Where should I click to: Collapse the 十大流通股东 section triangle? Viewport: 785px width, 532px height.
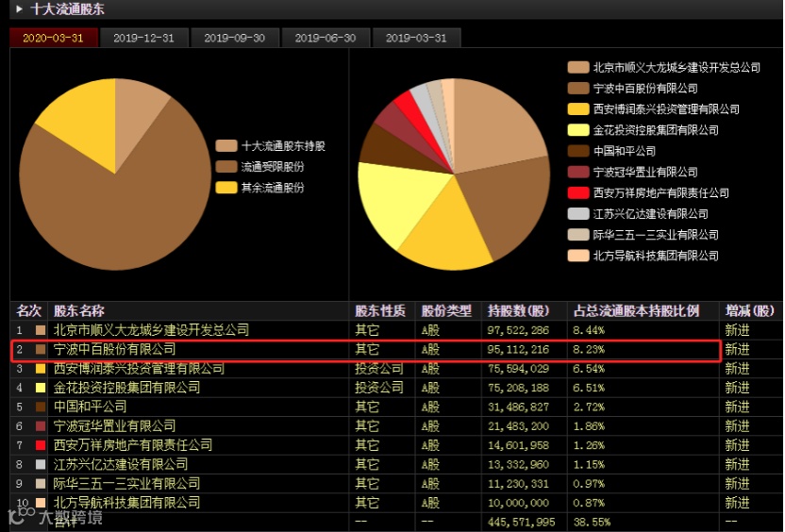[19, 9]
